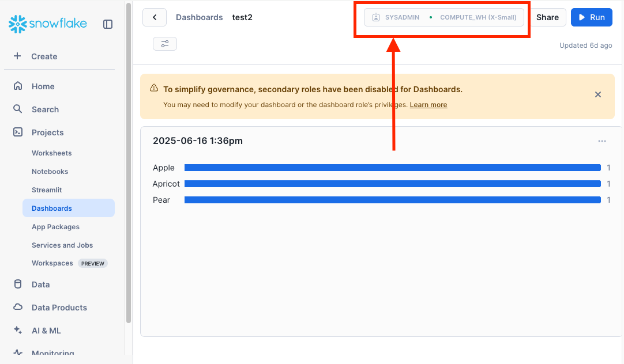Dismiss the secondary roles warning banner

pyautogui.click(x=597, y=94)
